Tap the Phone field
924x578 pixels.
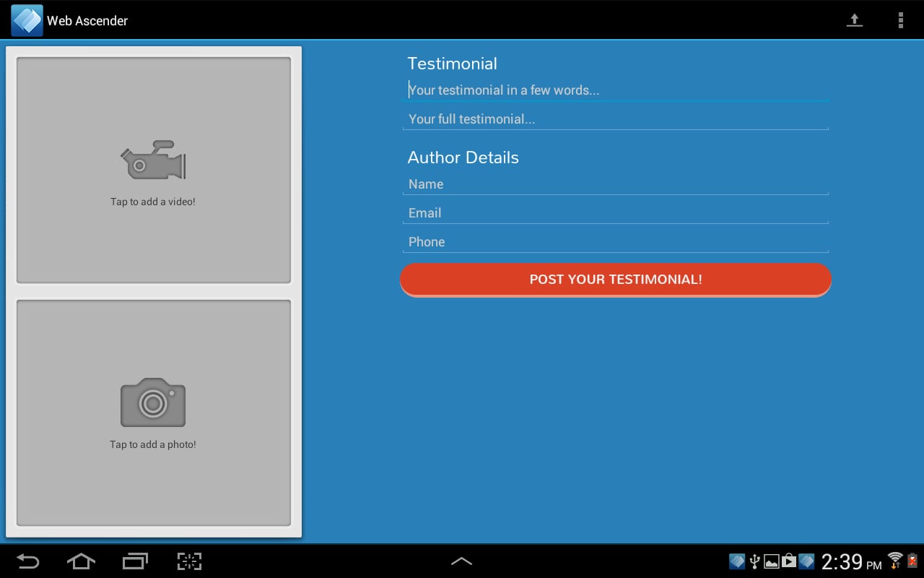point(616,242)
